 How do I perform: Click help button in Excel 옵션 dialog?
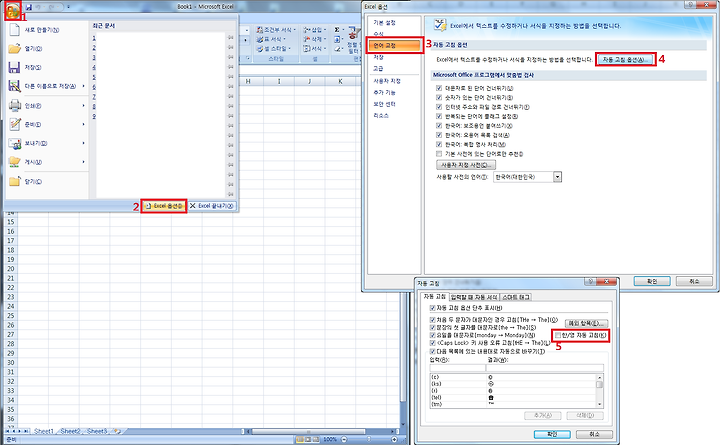690,4
